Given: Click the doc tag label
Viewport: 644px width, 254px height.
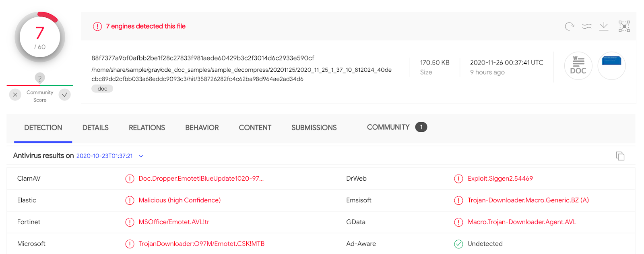Looking at the screenshot, I should (x=102, y=89).
